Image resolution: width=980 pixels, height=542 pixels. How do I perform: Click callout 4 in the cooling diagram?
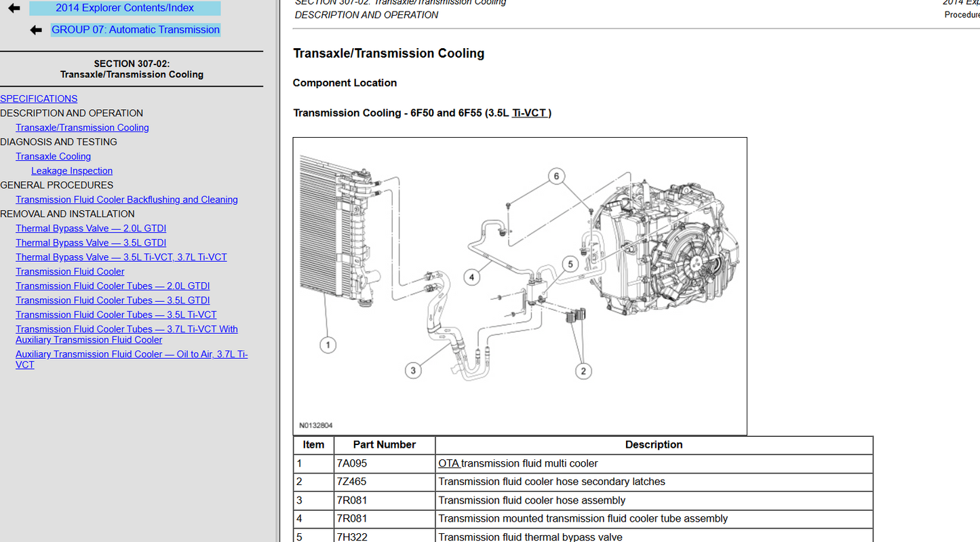(472, 277)
